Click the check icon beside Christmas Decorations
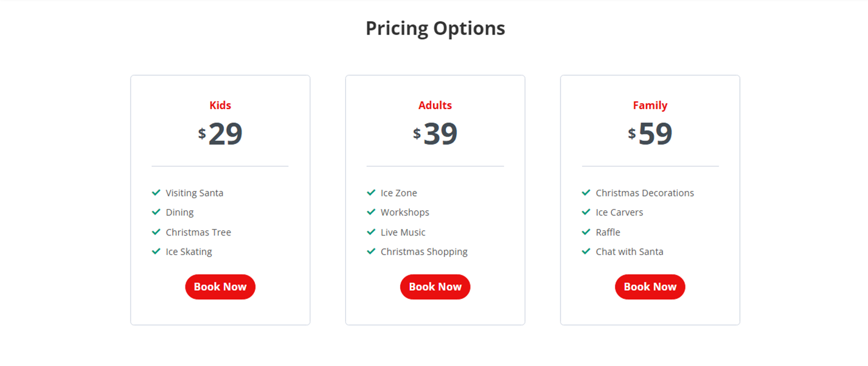This screenshot has width=868, height=366. tap(586, 193)
